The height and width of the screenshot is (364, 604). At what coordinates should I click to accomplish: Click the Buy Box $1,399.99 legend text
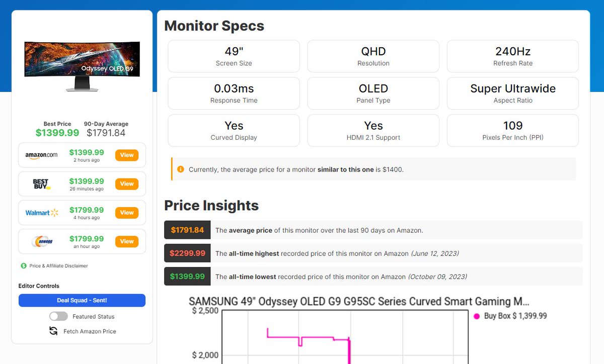pyautogui.click(x=515, y=316)
